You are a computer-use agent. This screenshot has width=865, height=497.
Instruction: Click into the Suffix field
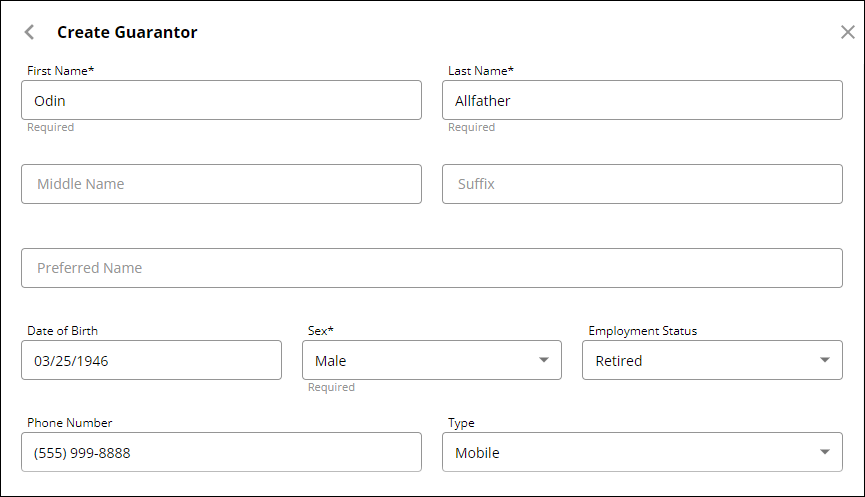(642, 184)
